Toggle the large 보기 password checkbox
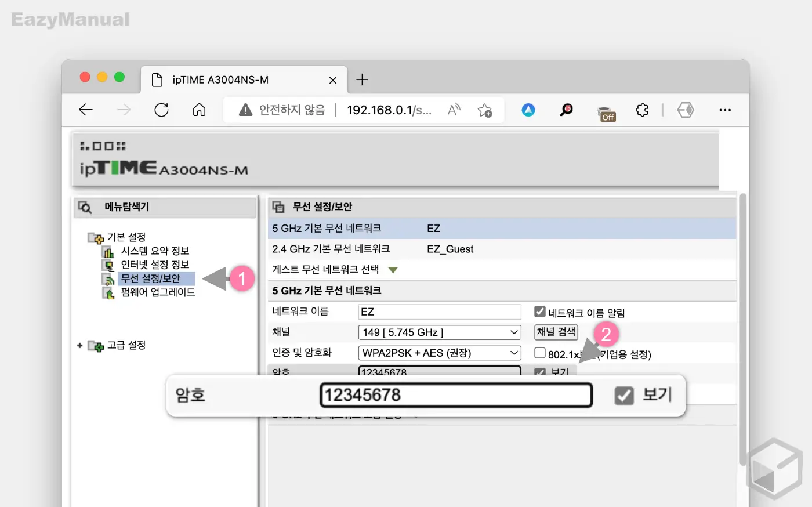This screenshot has height=507, width=812. (624, 396)
